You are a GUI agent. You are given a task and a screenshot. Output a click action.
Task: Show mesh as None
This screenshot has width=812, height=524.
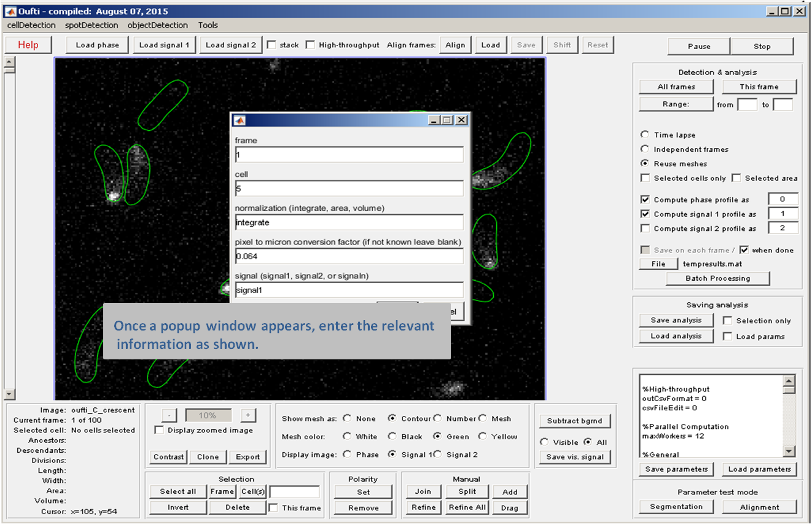(347, 418)
